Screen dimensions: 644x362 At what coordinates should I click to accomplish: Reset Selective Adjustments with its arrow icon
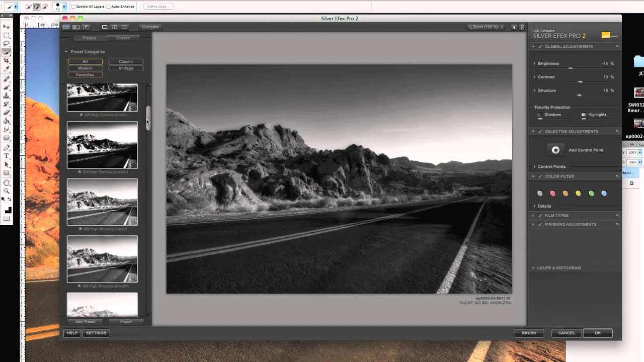coord(617,132)
